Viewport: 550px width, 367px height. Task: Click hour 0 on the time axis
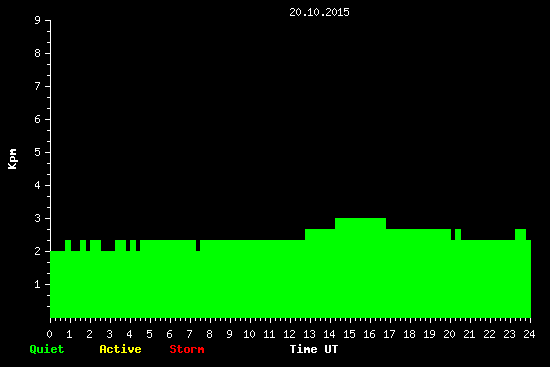(49, 334)
